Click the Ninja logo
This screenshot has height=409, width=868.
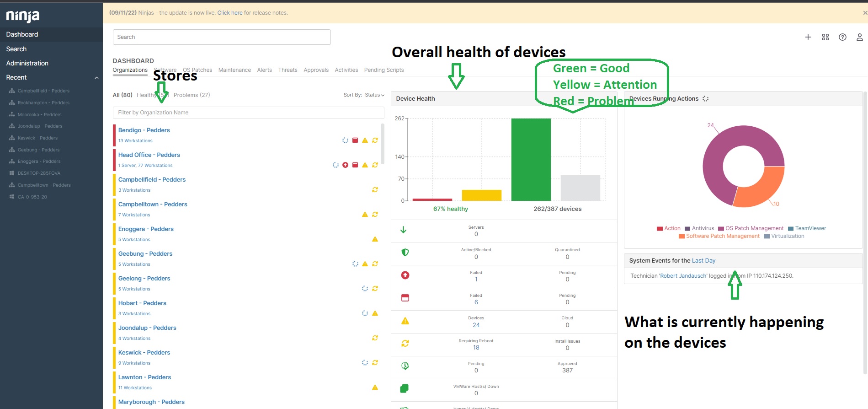pos(23,16)
